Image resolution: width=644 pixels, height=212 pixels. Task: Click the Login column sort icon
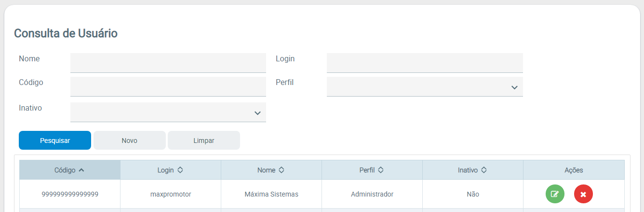(180, 170)
